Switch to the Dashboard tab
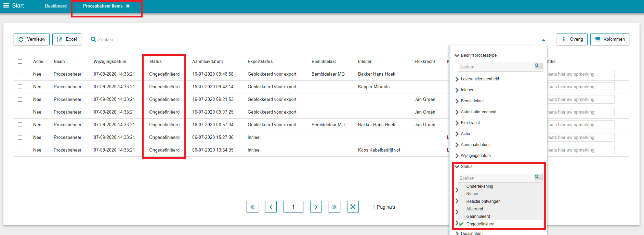Image resolution: width=644 pixels, height=235 pixels. [x=56, y=6]
